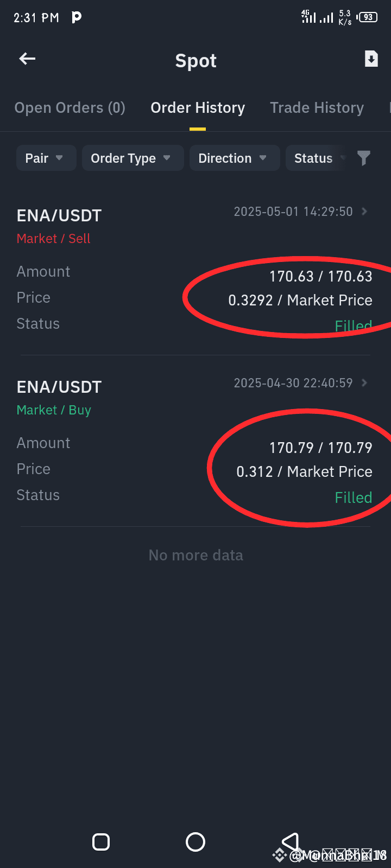Switch to Open Orders (0) tab

click(70, 108)
